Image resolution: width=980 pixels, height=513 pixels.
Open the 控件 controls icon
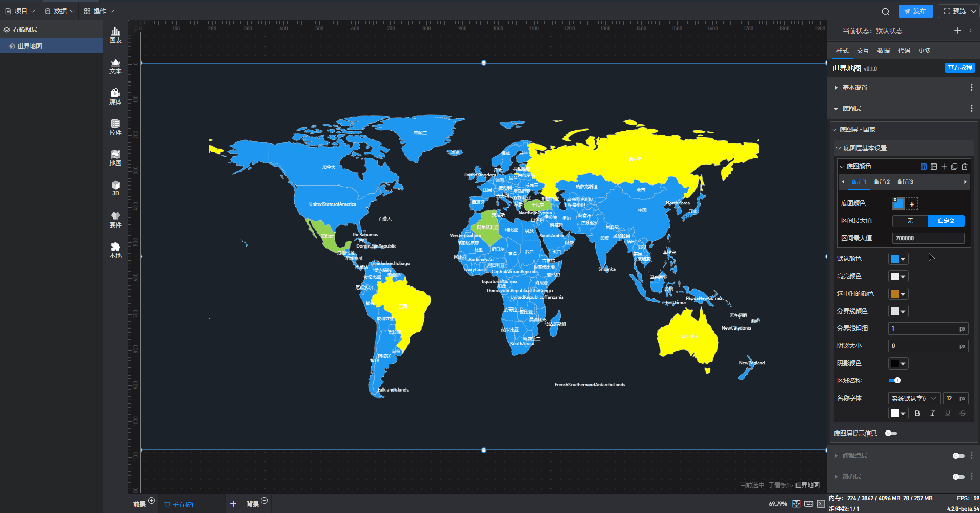[115, 127]
